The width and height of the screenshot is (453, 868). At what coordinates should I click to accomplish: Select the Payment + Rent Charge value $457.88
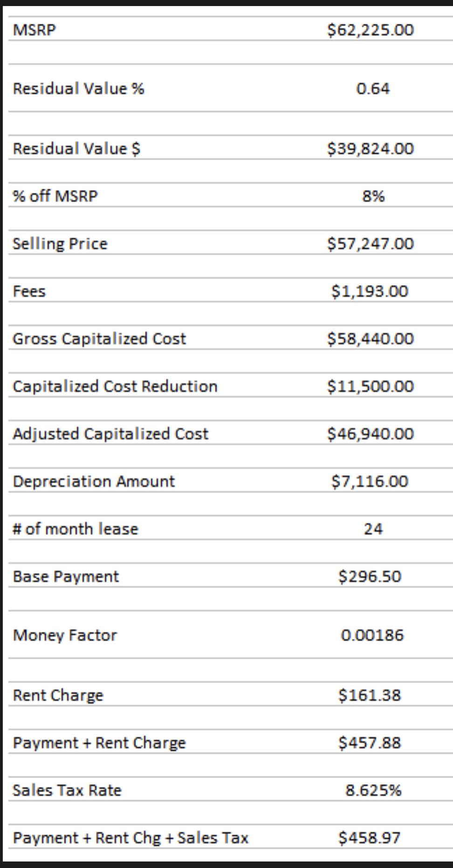point(370,743)
